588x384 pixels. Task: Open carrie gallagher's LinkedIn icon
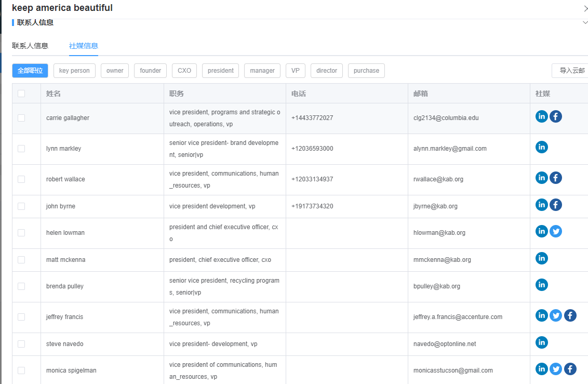click(541, 116)
